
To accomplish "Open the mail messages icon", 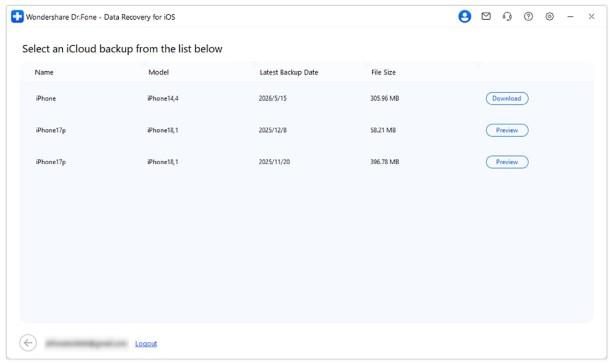I will click(486, 16).
